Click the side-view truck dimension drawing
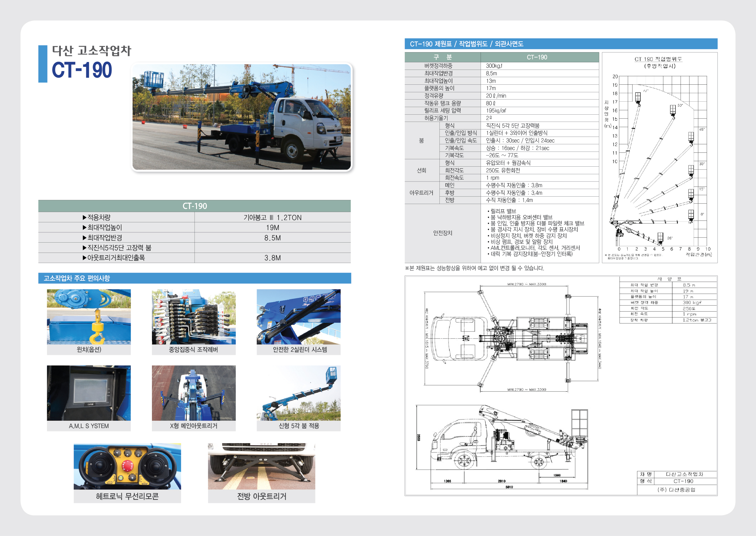The width and height of the screenshot is (756, 536). pos(502,448)
